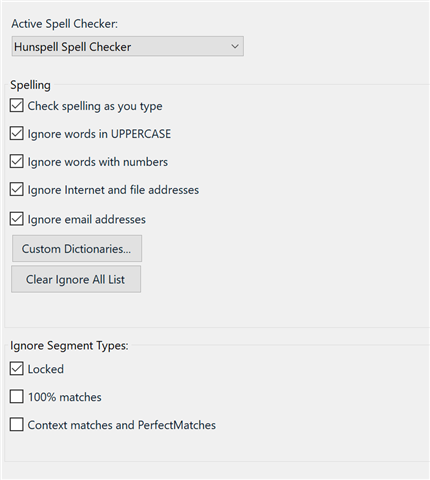Screen dimensions: 430x480
Task: Open the Active Spell Checker dropdown
Action: (x=127, y=46)
